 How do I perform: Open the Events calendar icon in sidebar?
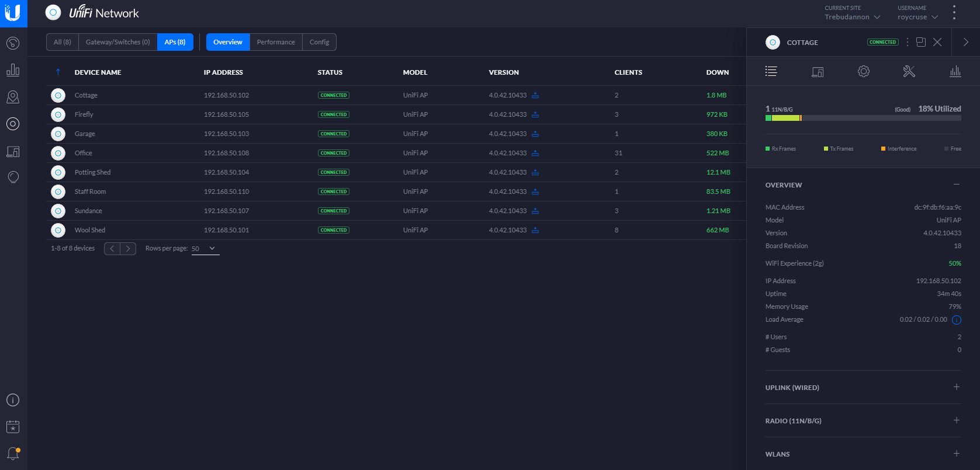[x=13, y=427]
